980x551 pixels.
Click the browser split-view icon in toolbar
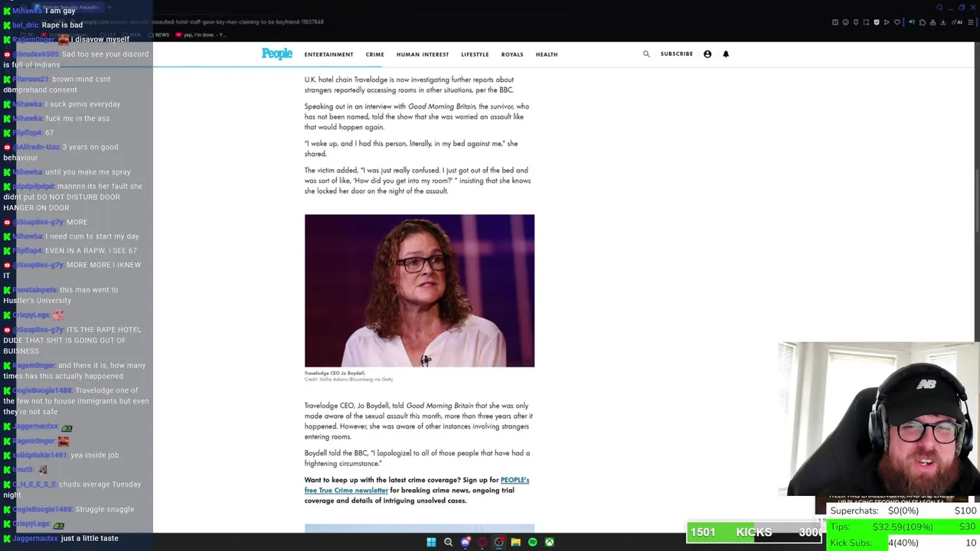pyautogui.click(x=835, y=22)
